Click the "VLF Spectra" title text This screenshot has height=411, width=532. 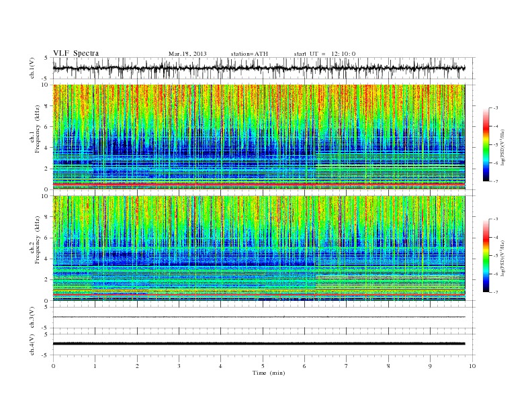76,53
